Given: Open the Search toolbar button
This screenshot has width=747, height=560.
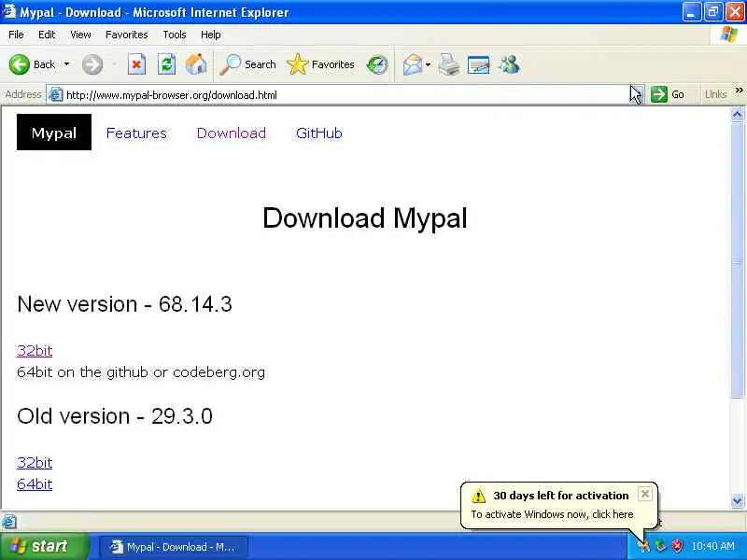Looking at the screenshot, I should 247,64.
